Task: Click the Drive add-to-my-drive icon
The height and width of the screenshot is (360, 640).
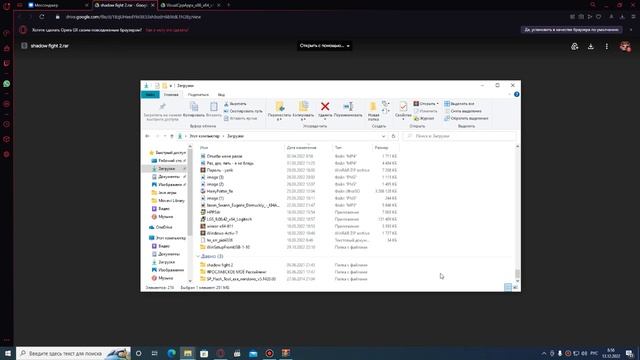Action: [x=575, y=46]
